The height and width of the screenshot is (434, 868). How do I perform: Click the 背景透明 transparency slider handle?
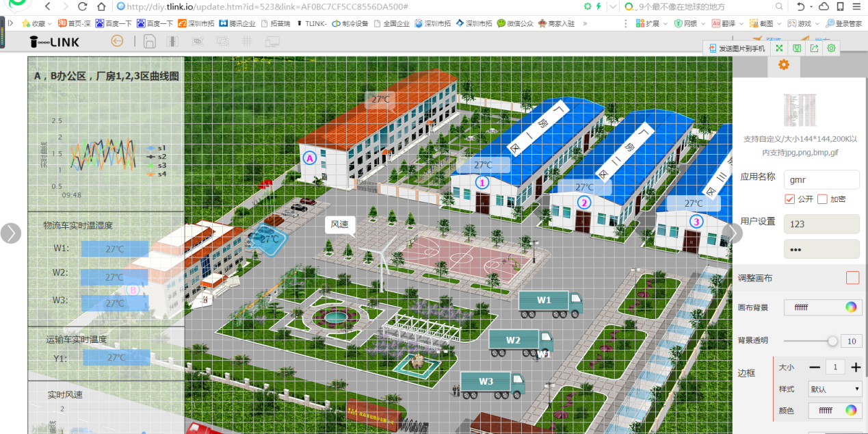tap(832, 341)
